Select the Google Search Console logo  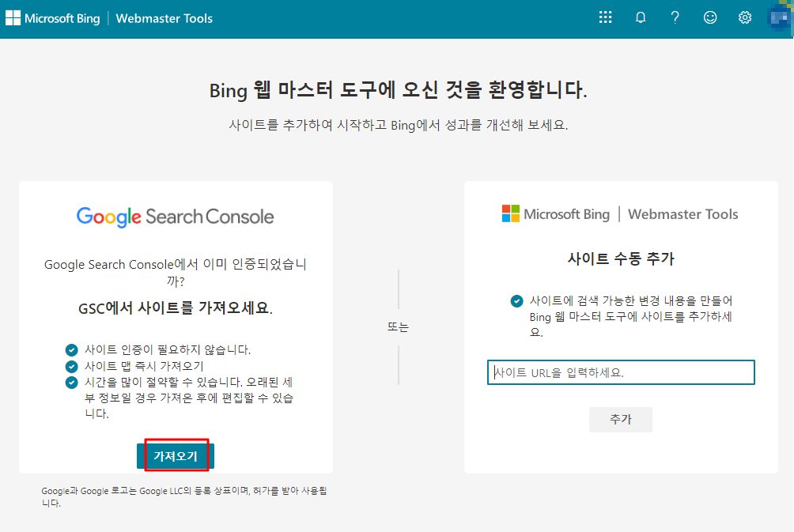(175, 216)
